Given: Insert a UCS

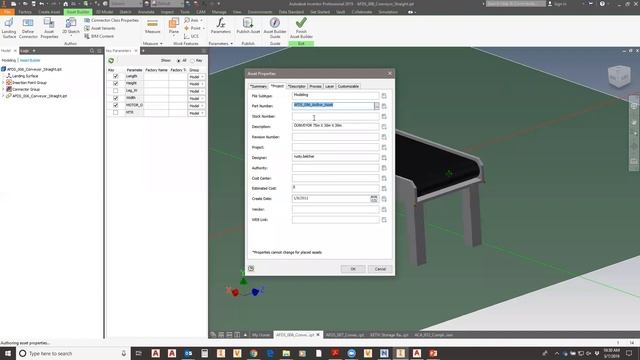Looking at the screenshot, I should (191, 36).
